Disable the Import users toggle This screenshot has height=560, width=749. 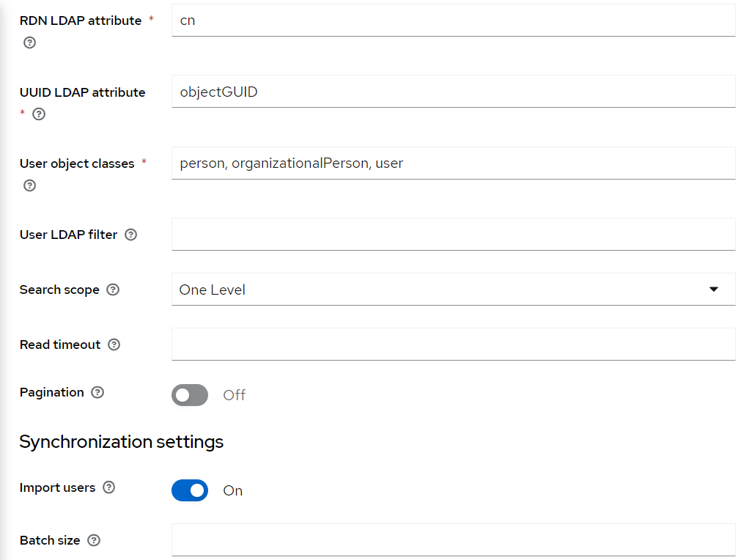point(189,490)
